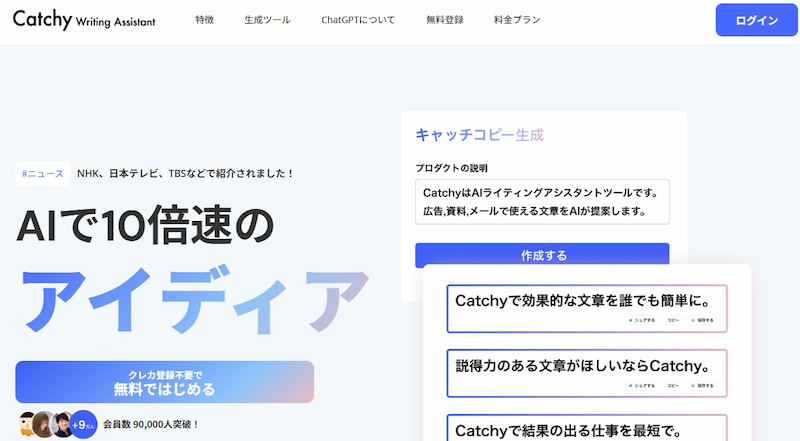This screenshot has height=441, width=800.
Task: Open the 料金プラン menu item
Action: click(x=517, y=20)
